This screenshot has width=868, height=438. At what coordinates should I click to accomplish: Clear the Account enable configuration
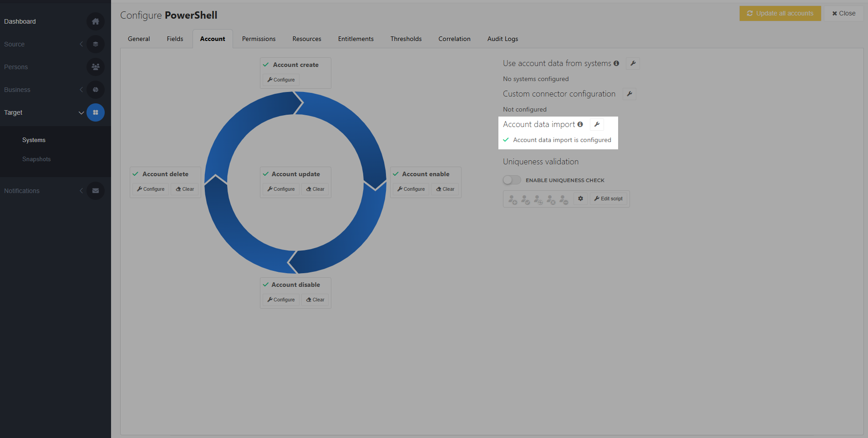[445, 189]
